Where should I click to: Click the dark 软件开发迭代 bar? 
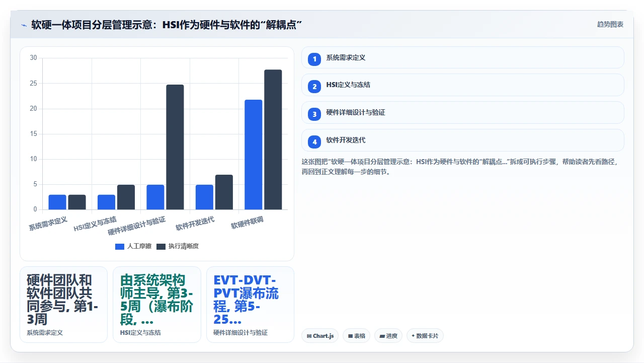point(224,192)
